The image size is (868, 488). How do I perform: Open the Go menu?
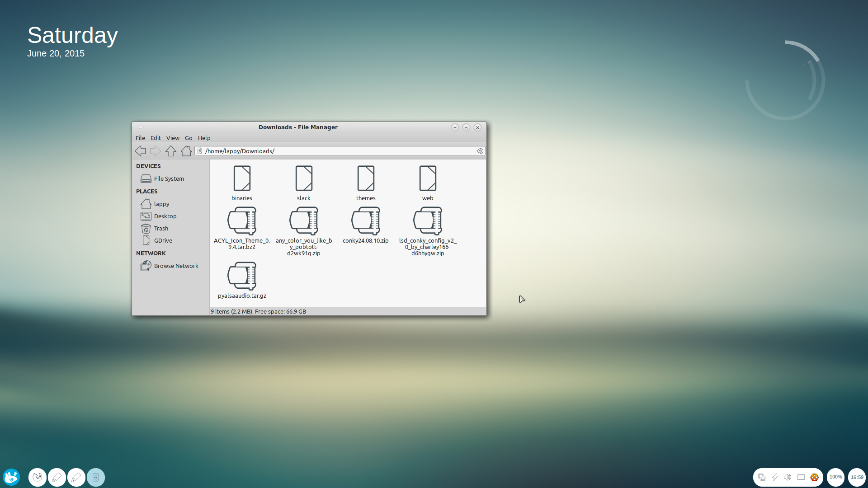189,138
